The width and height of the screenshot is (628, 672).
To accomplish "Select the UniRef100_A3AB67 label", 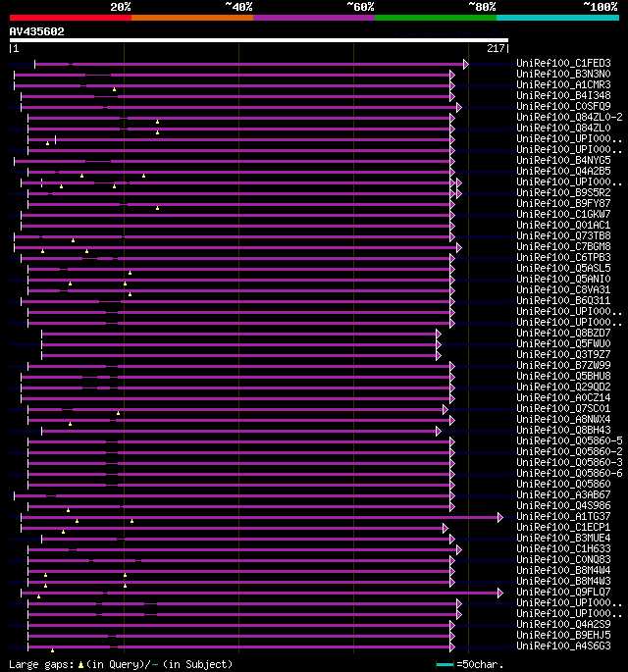I will pos(563,494).
